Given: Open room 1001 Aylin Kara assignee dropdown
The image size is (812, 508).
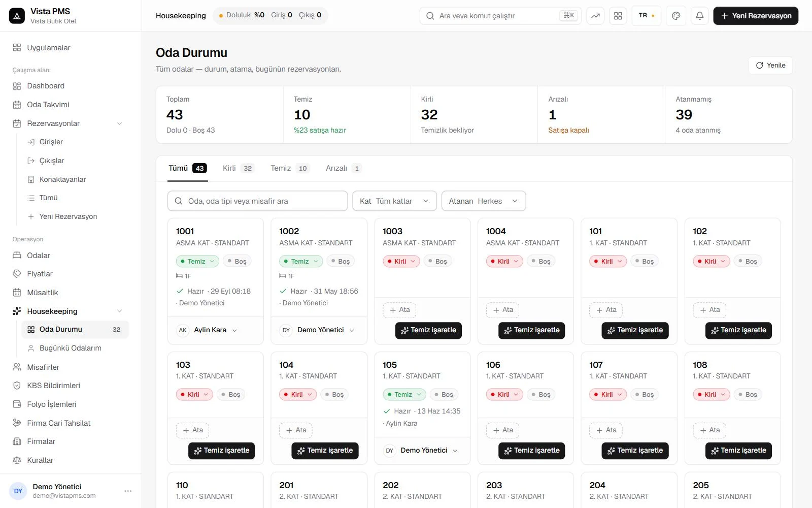Looking at the screenshot, I should tap(207, 330).
